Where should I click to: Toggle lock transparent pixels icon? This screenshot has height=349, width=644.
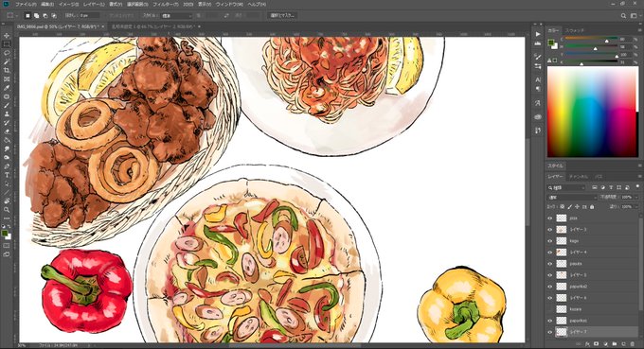(x=563, y=207)
